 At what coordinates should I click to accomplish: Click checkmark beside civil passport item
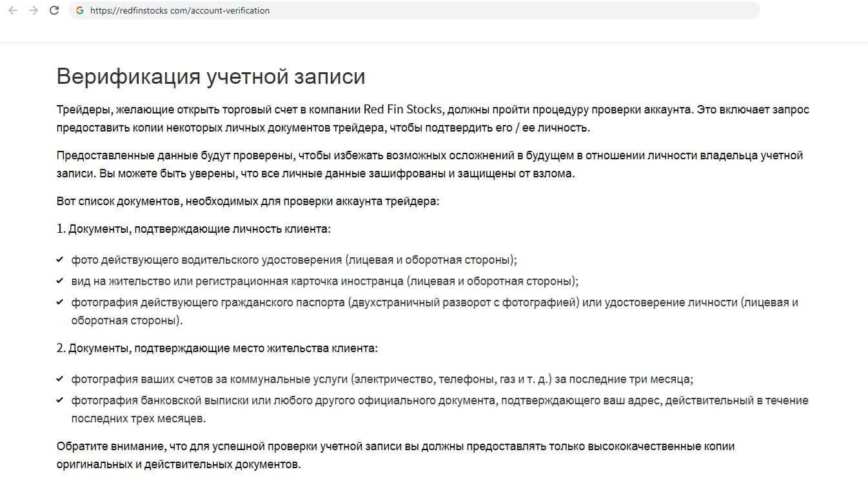point(60,302)
